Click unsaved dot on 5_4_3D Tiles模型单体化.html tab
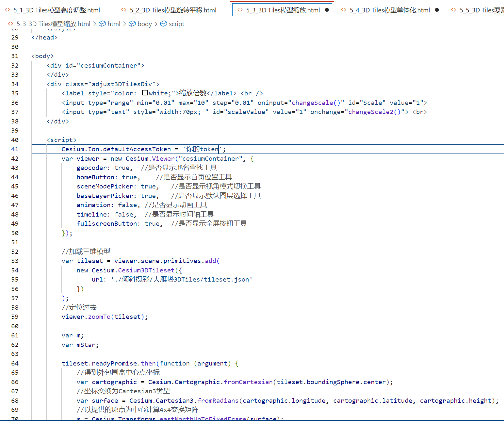 coord(437,10)
